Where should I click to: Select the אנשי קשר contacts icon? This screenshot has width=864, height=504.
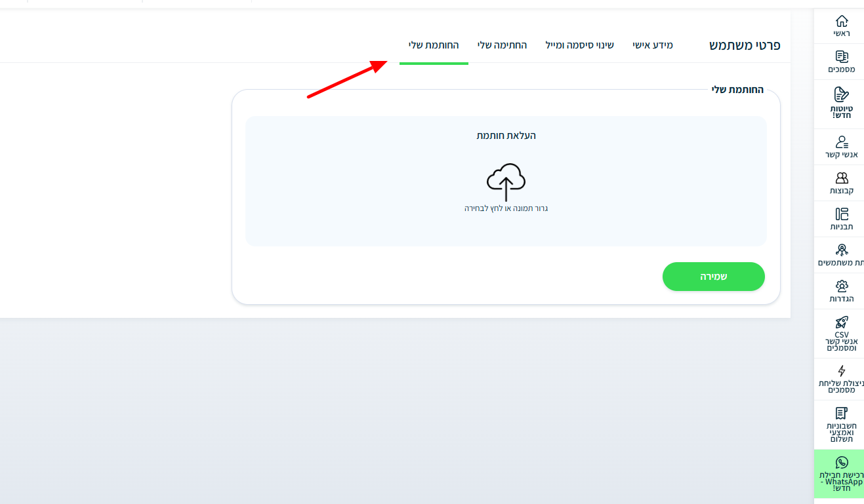pos(842,142)
